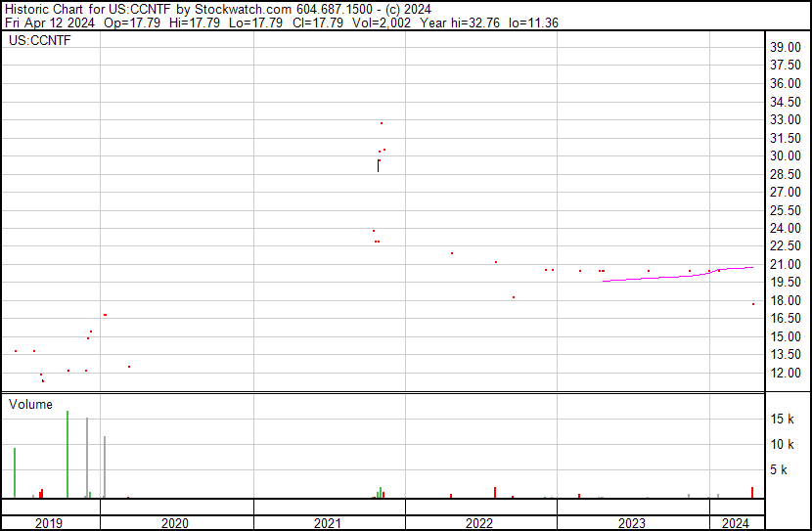This screenshot has height=531, width=812.
Task: Click the Volume panel label
Action: point(30,404)
